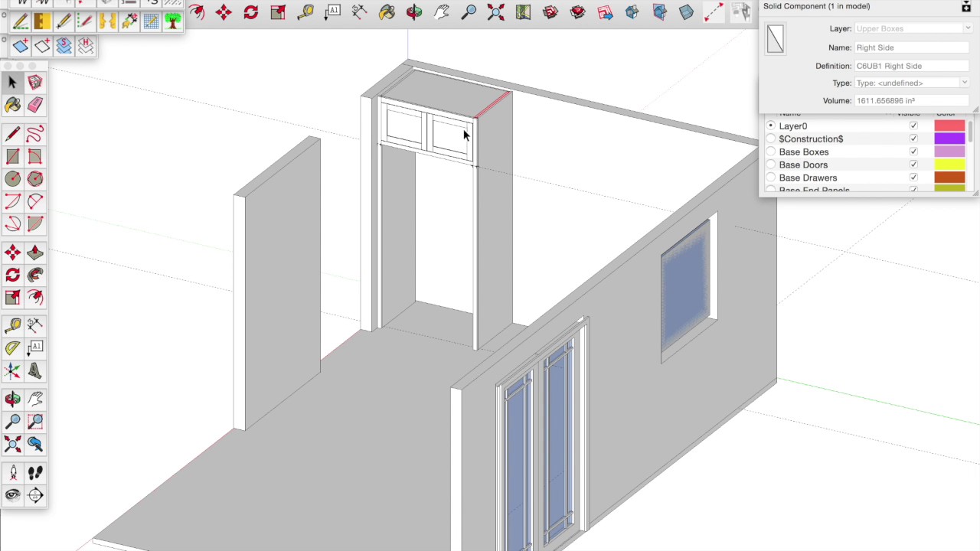The height and width of the screenshot is (551, 980).
Task: Open Base Doors yellow color swatch
Action: [949, 165]
